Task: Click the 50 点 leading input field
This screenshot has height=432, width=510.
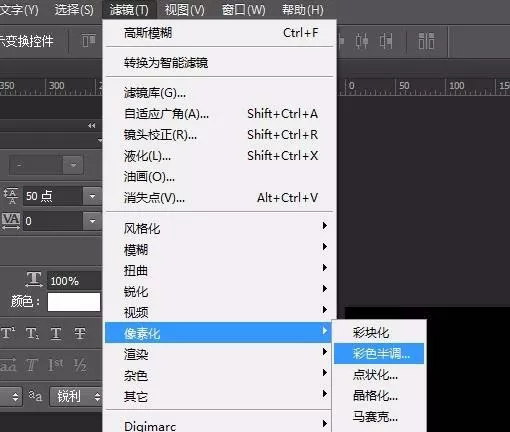Action: (53, 196)
